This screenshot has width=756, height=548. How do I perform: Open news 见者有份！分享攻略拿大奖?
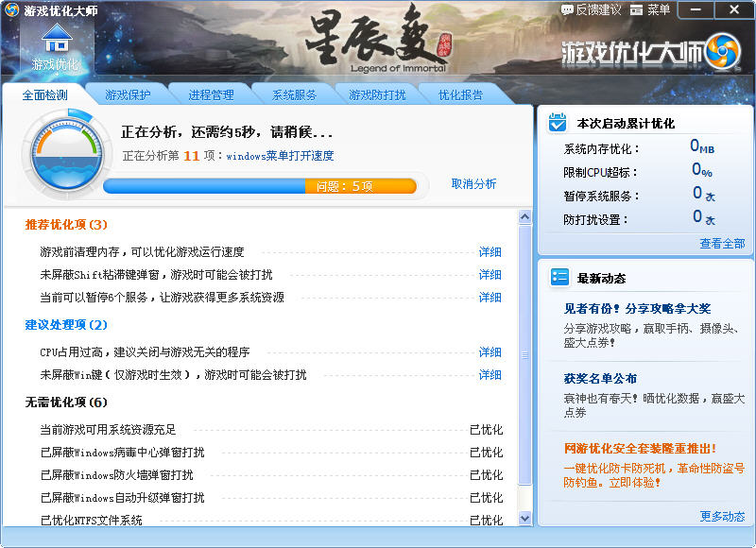click(637, 308)
